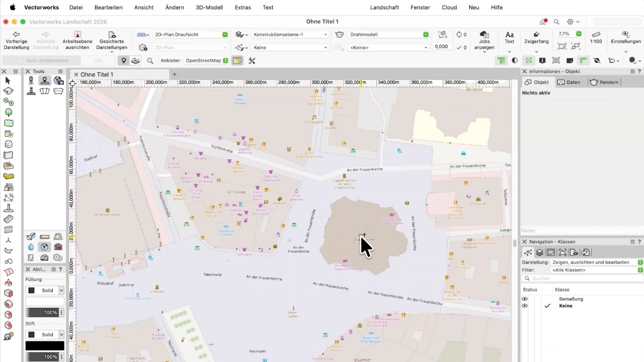Click the 0,000 rotation angle field
Screen dimensions: 644x362
coord(441,47)
